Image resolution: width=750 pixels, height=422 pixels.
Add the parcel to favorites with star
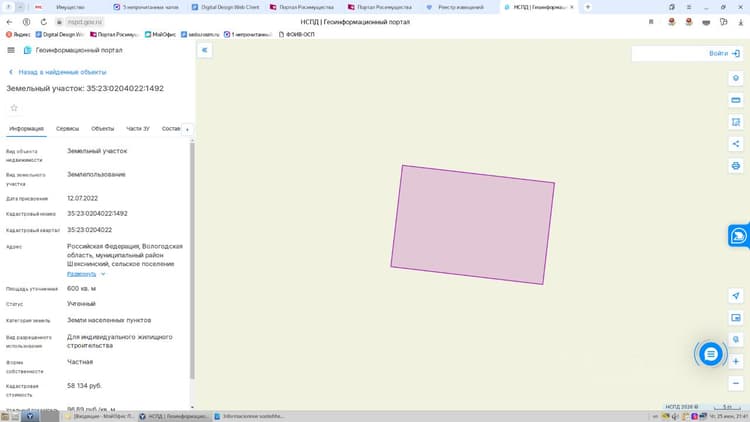14,108
